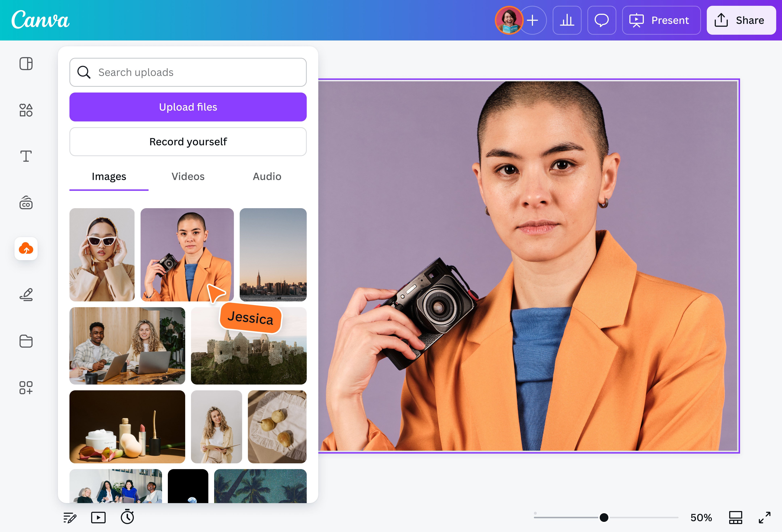Open the comments panel from the top bar

click(x=602, y=20)
